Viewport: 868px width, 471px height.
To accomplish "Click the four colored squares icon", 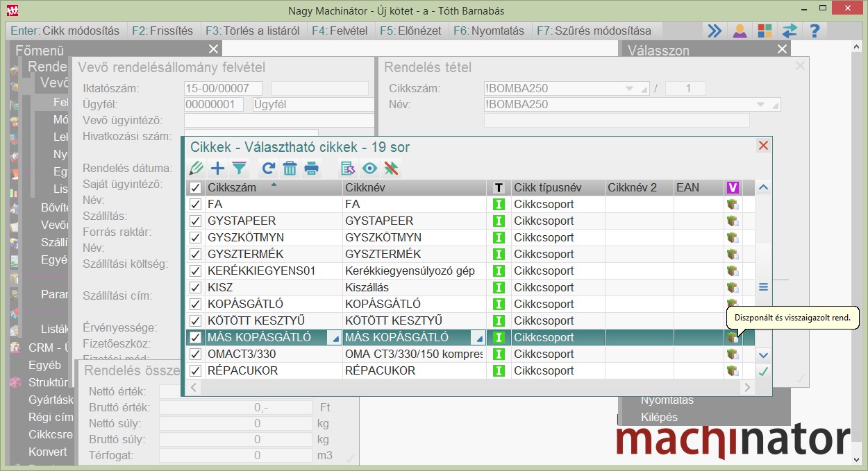I will (765, 31).
